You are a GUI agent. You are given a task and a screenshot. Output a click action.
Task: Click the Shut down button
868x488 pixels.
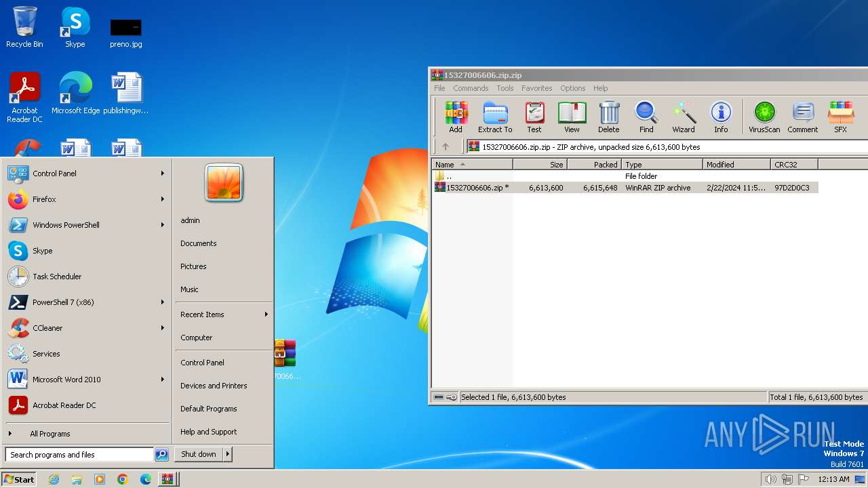[199, 454]
